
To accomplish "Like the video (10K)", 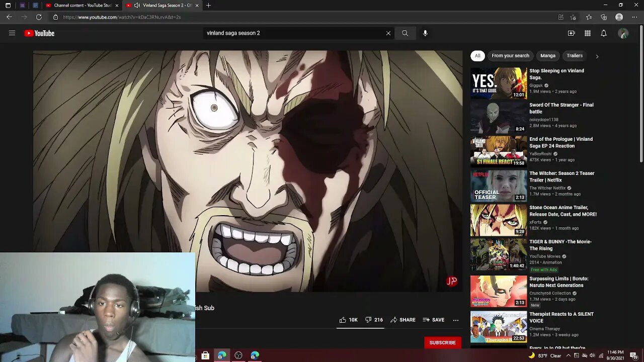I will pos(348,320).
